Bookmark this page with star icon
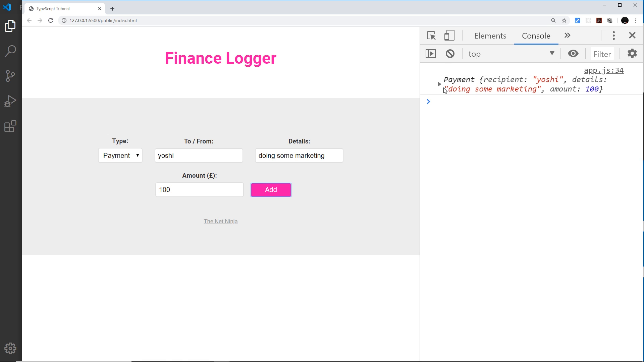Image resolution: width=644 pixels, height=362 pixels. click(564, 20)
